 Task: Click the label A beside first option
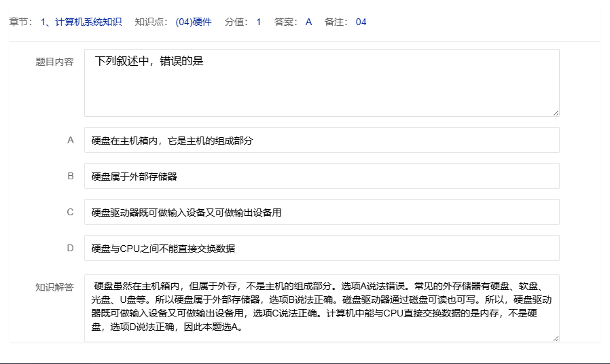click(70, 141)
